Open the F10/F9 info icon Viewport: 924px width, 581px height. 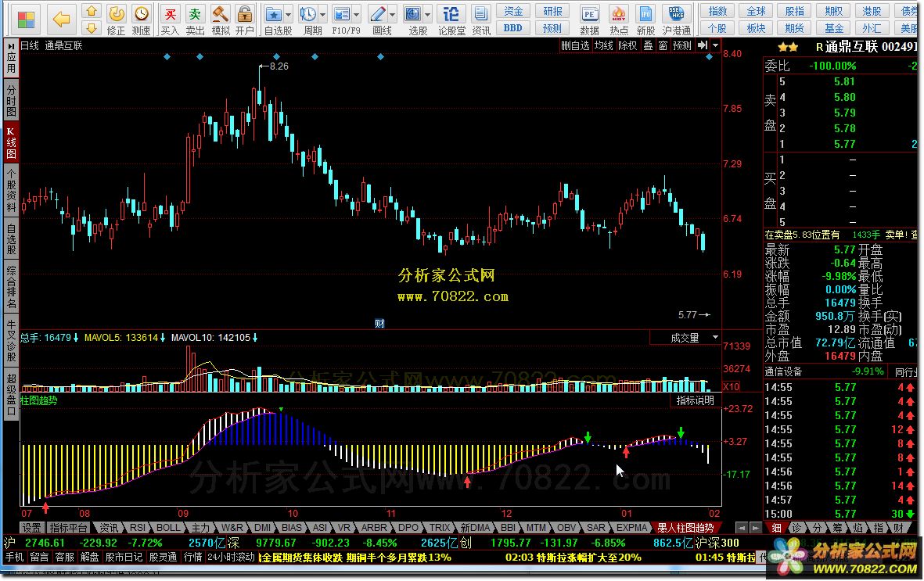point(341,14)
